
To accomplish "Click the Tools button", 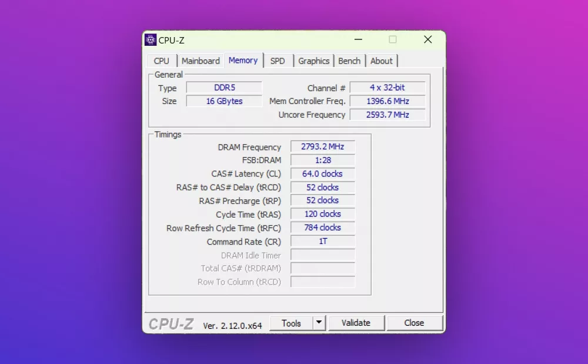I will point(291,323).
